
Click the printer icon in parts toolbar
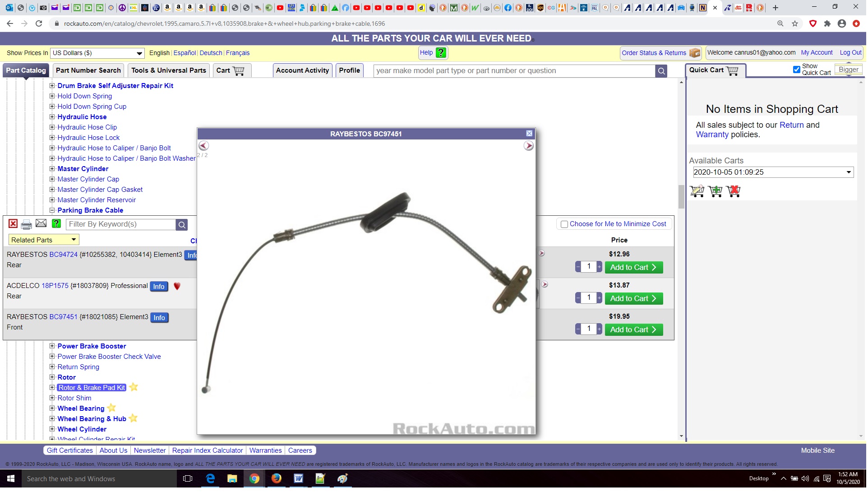27,224
